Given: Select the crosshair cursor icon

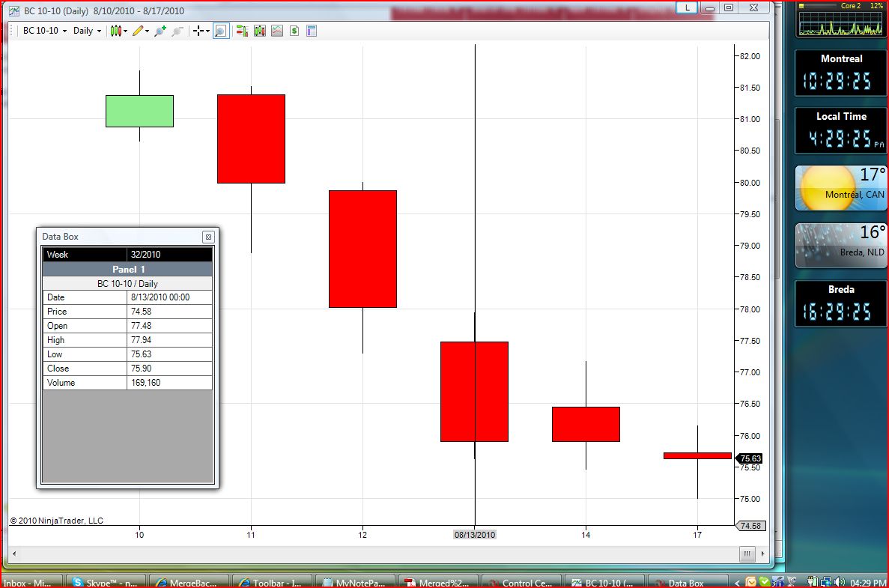Looking at the screenshot, I should 198,31.
